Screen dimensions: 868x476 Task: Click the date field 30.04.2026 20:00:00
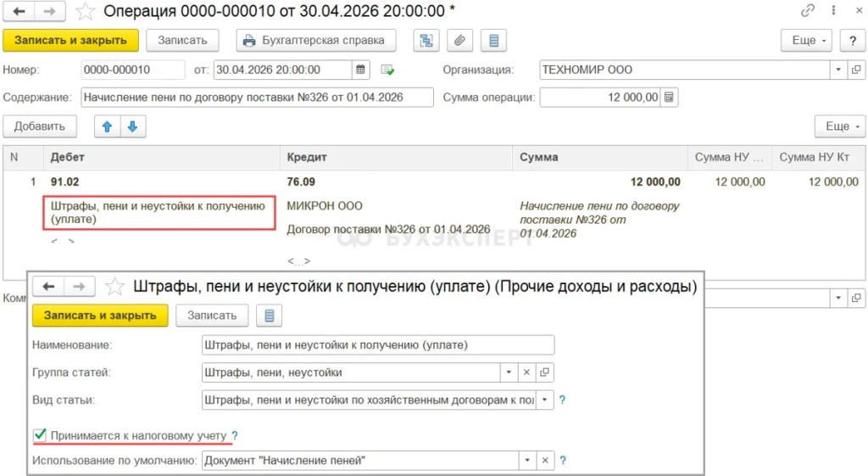coord(283,70)
